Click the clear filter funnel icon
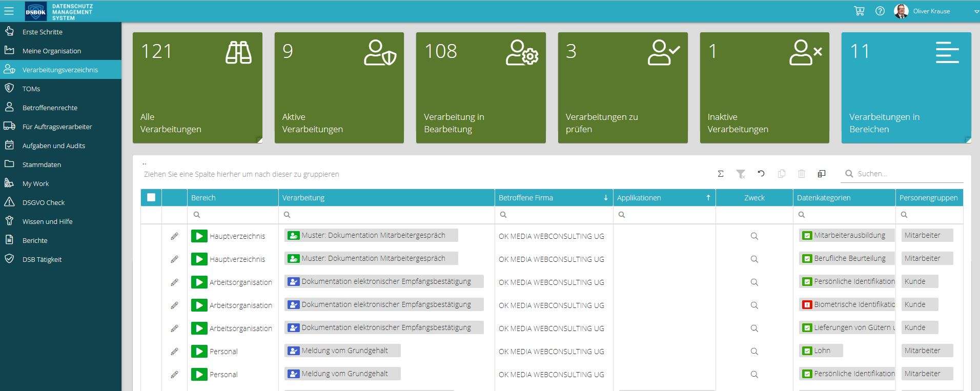This screenshot has width=980, height=391. tap(741, 174)
